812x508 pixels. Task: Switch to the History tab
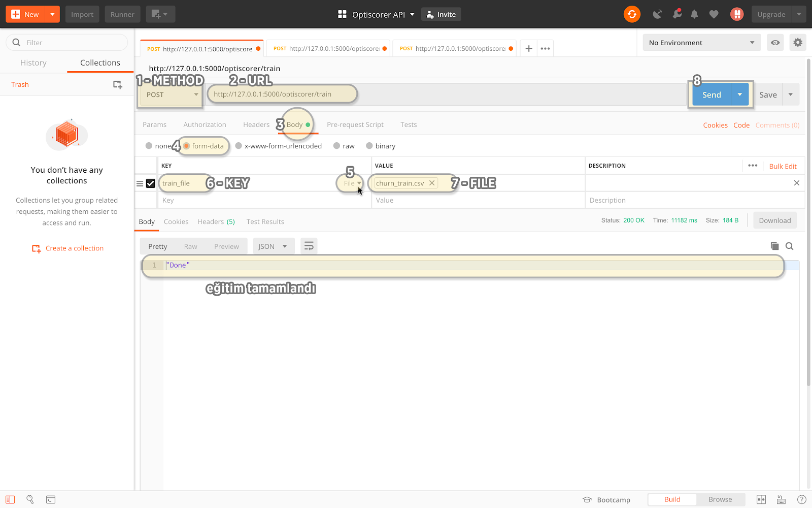click(33, 62)
